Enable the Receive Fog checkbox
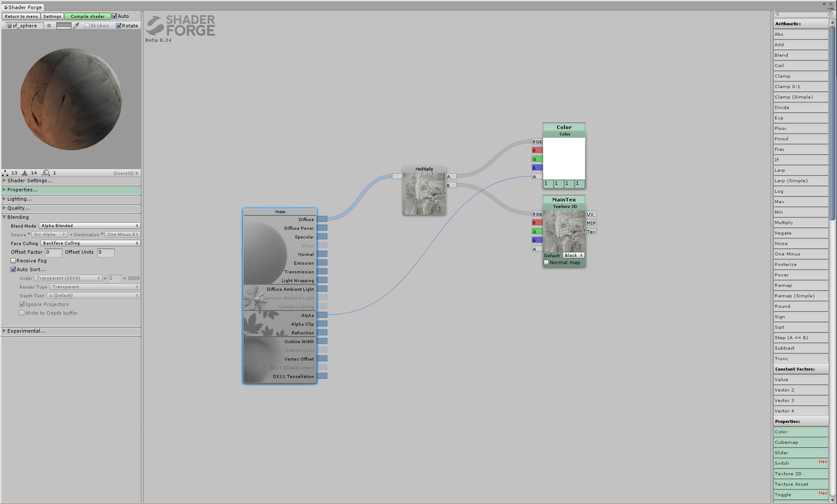 [x=13, y=260]
